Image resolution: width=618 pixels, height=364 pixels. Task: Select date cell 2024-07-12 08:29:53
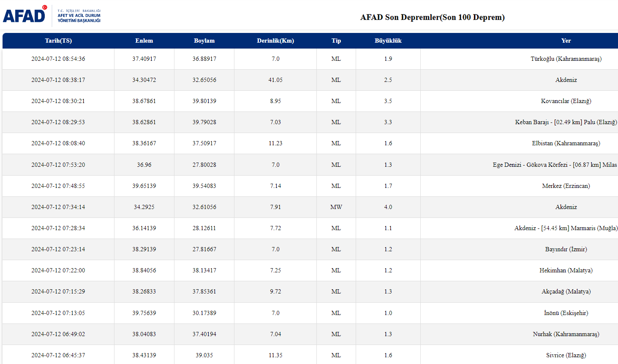click(58, 122)
